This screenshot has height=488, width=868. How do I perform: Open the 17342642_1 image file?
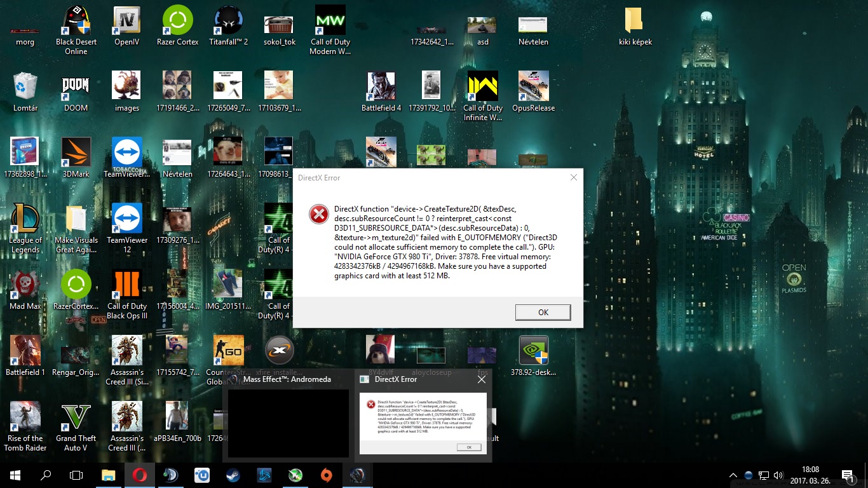[432, 33]
